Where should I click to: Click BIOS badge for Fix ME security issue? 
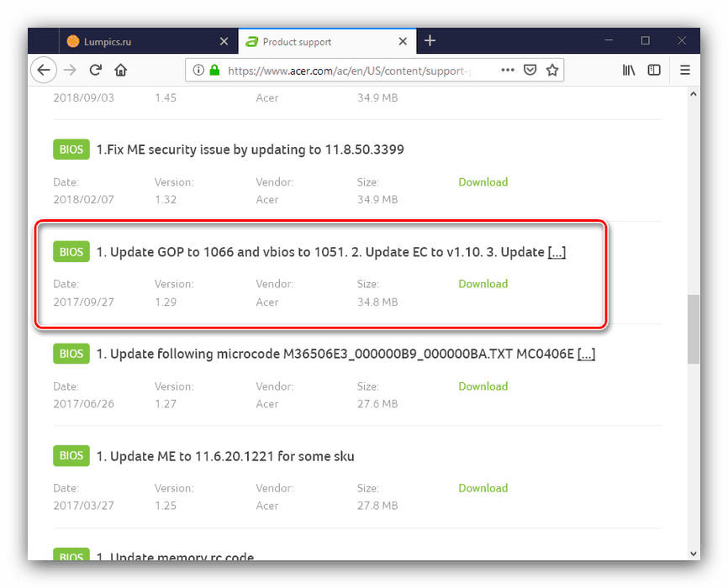pos(71,150)
